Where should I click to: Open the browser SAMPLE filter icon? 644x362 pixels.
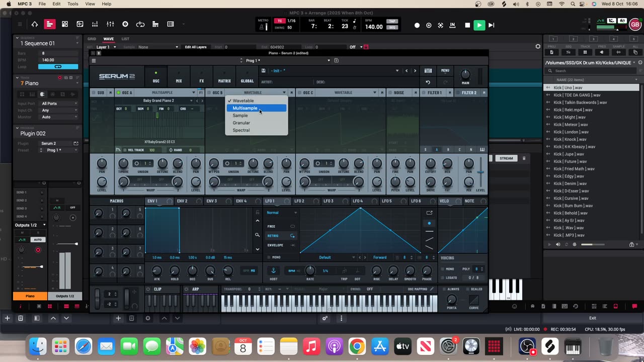(x=618, y=52)
